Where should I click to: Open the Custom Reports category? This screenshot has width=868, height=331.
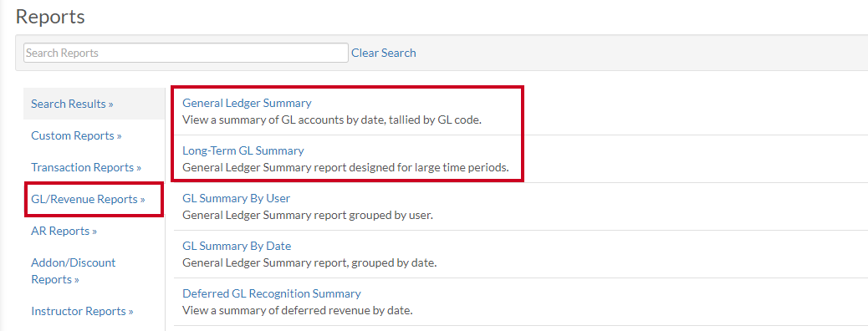(x=76, y=135)
